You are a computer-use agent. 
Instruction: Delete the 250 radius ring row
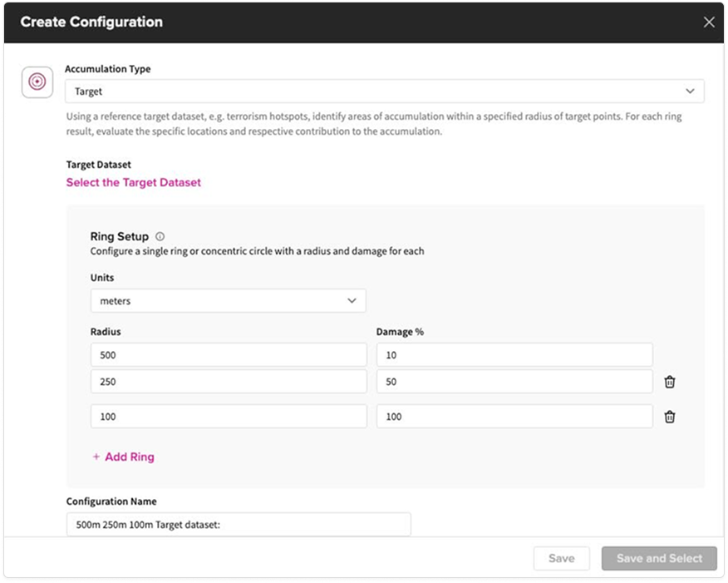coord(670,382)
